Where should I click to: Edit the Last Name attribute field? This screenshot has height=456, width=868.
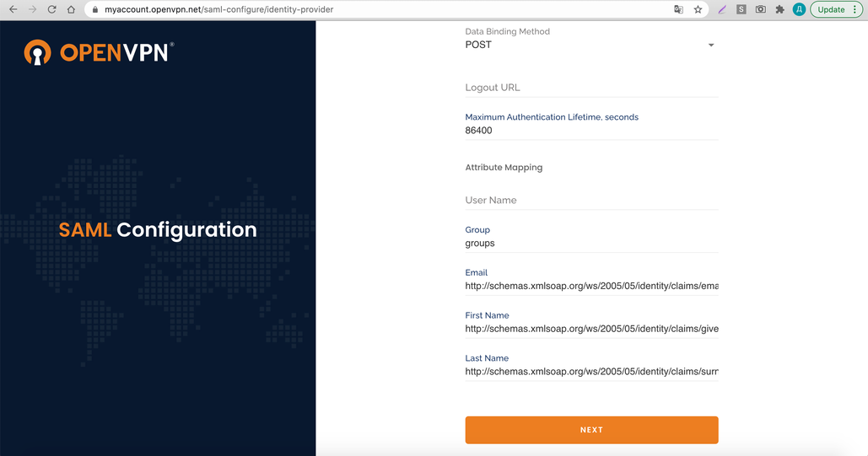click(591, 372)
